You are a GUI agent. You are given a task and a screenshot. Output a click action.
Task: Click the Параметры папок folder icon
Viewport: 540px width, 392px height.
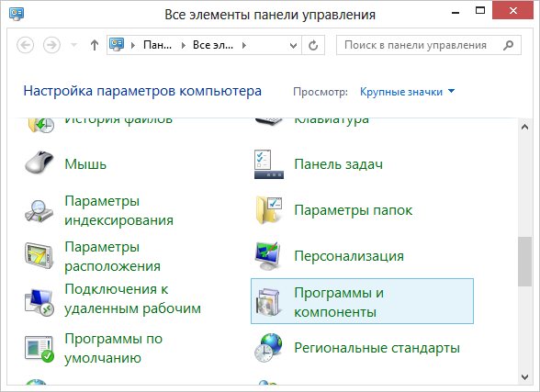[x=269, y=210]
